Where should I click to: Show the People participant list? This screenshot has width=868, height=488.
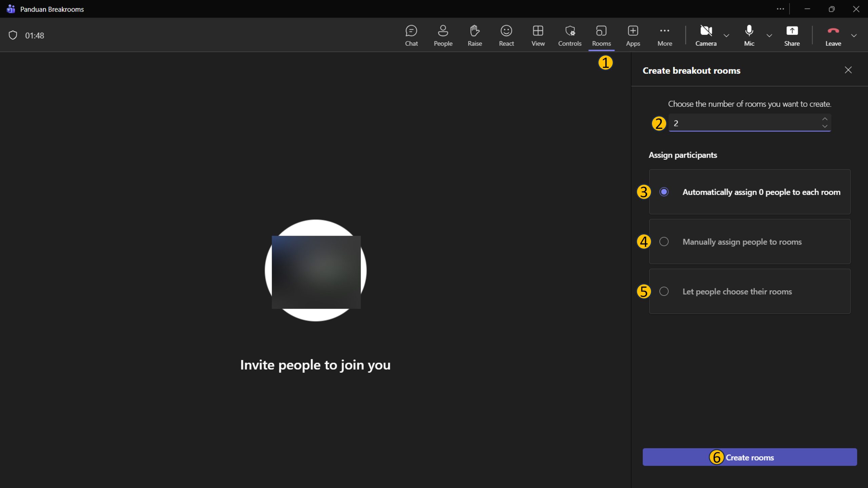click(443, 35)
